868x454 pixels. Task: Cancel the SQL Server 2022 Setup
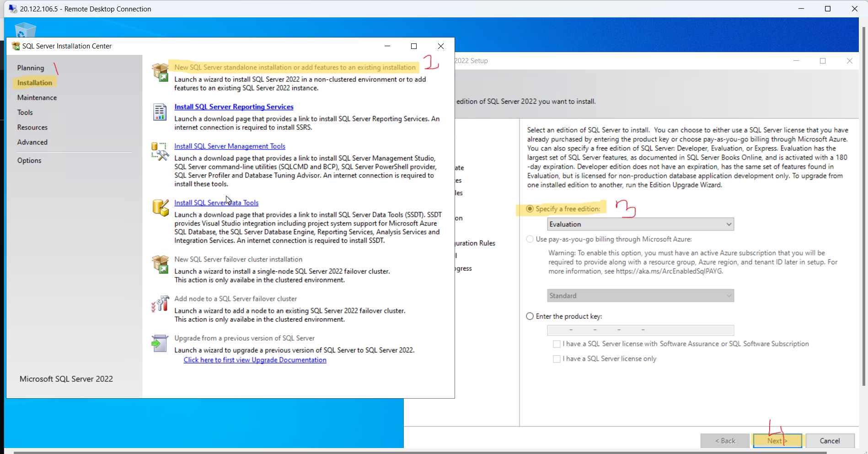pyautogui.click(x=830, y=441)
